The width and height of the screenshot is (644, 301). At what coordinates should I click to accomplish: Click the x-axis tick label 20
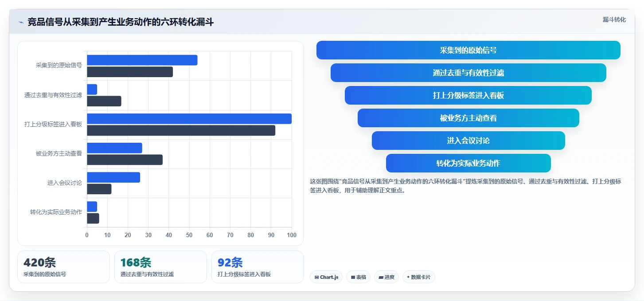(128, 235)
